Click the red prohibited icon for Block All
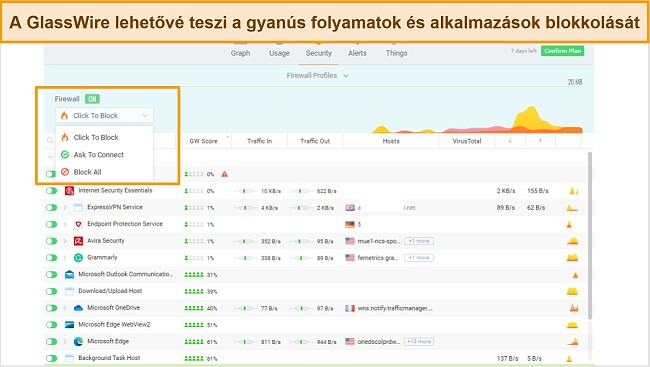The height and width of the screenshot is (367, 650). 65,172
